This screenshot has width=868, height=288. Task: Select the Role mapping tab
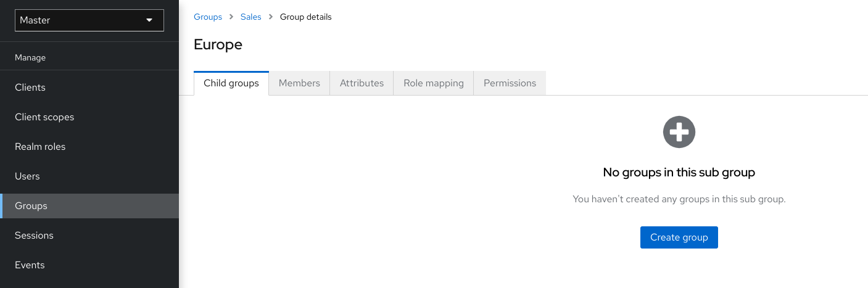[433, 83]
